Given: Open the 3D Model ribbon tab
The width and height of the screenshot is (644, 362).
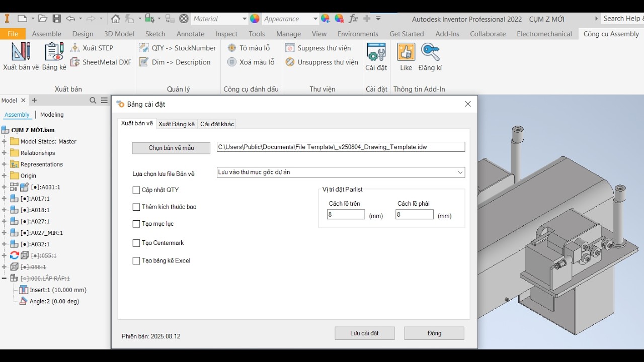Looking at the screenshot, I should click(119, 34).
